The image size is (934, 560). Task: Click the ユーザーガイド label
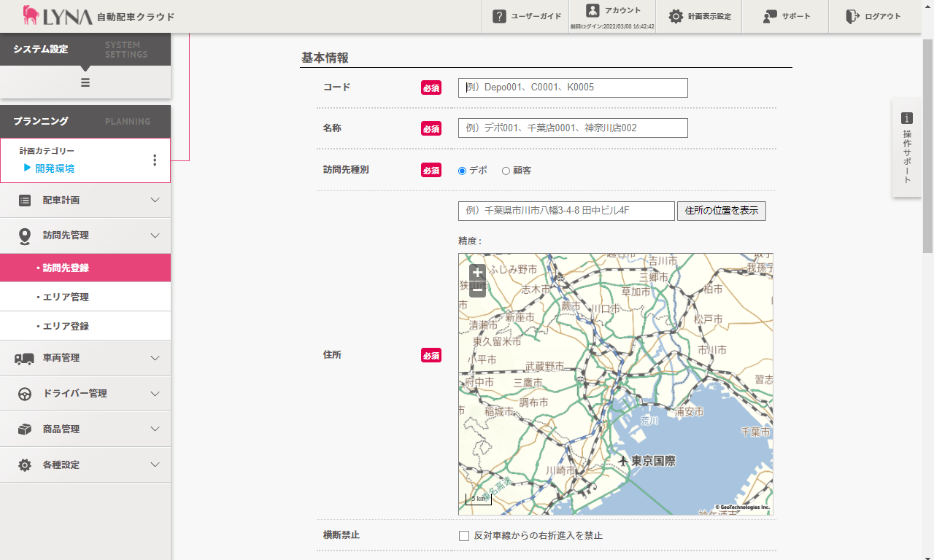536,16
